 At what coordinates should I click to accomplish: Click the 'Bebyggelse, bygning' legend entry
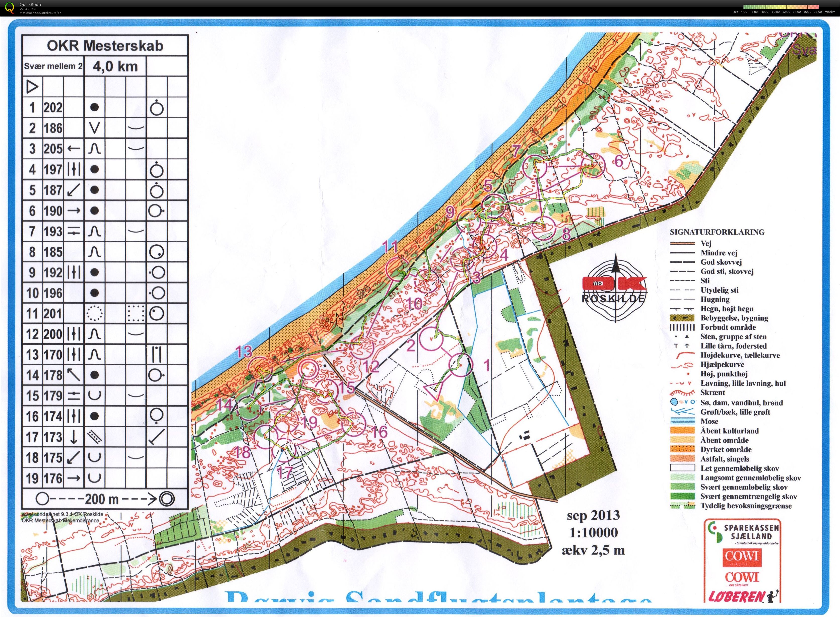[735, 318]
